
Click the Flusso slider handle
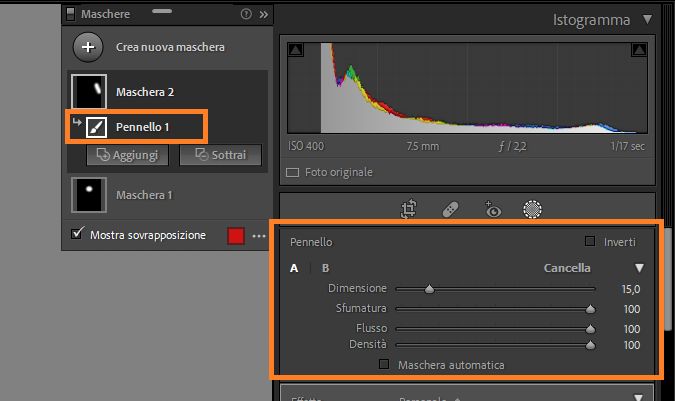tap(591, 329)
